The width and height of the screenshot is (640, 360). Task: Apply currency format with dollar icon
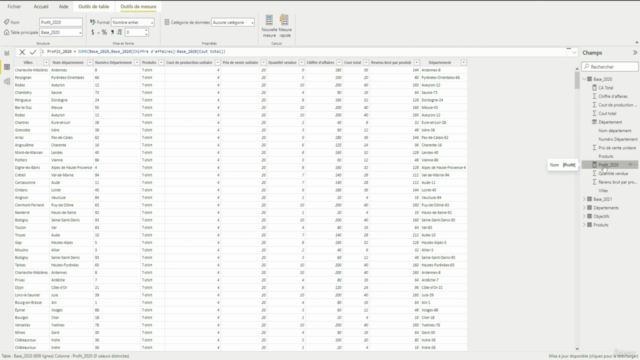pos(93,32)
